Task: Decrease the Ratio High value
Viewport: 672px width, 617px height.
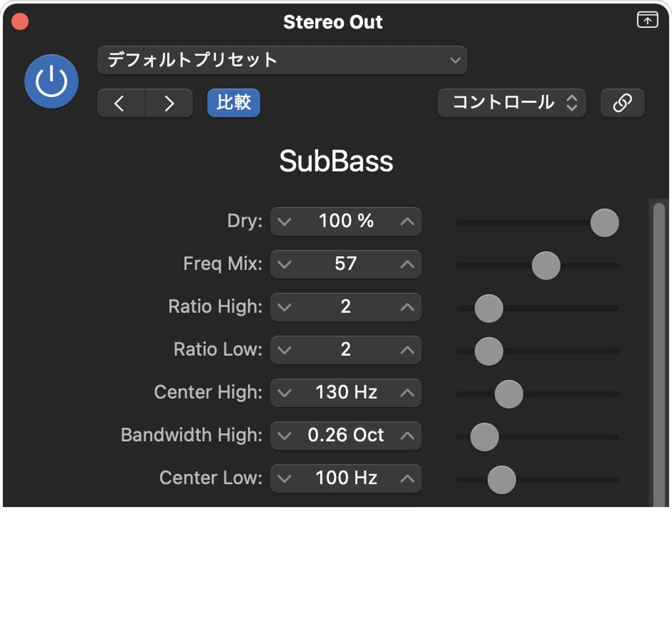Action: [x=284, y=307]
